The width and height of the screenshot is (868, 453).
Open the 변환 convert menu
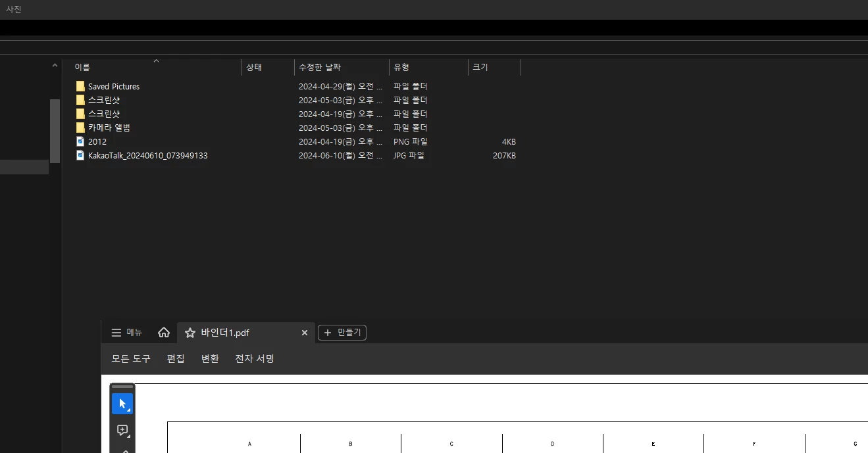click(210, 358)
